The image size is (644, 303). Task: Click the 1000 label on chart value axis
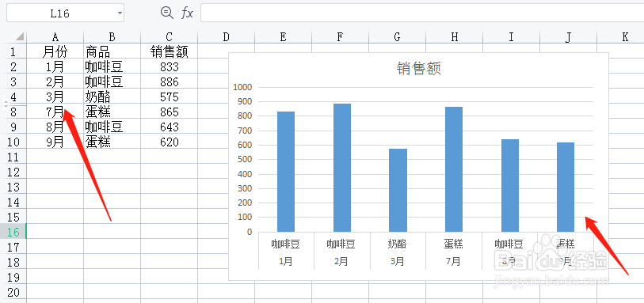(x=242, y=87)
